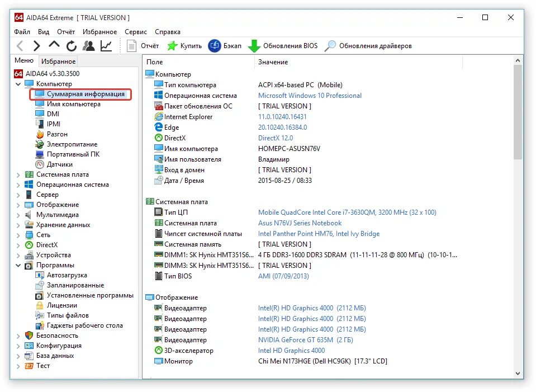Screen dimensions: 536x392
Task: Click the Устройства devices icon
Action: [29, 255]
